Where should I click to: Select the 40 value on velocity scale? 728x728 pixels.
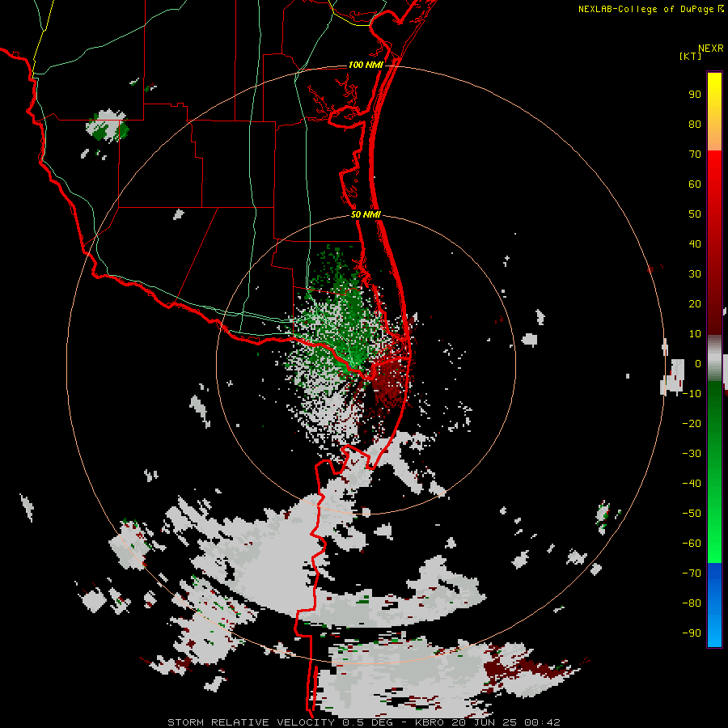(695, 244)
